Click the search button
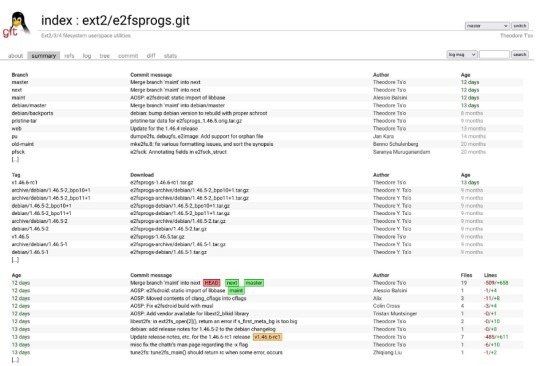Screen dimensions: 536x366 (x=520, y=54)
